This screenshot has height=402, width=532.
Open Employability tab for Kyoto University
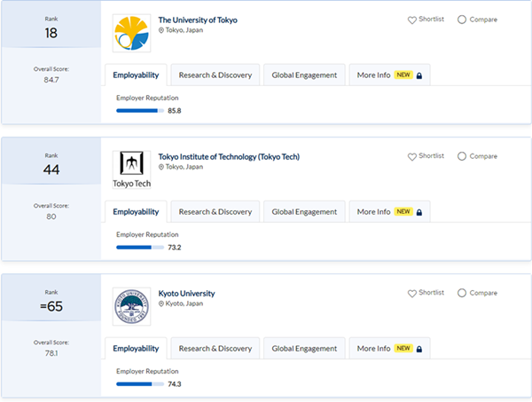136,349
